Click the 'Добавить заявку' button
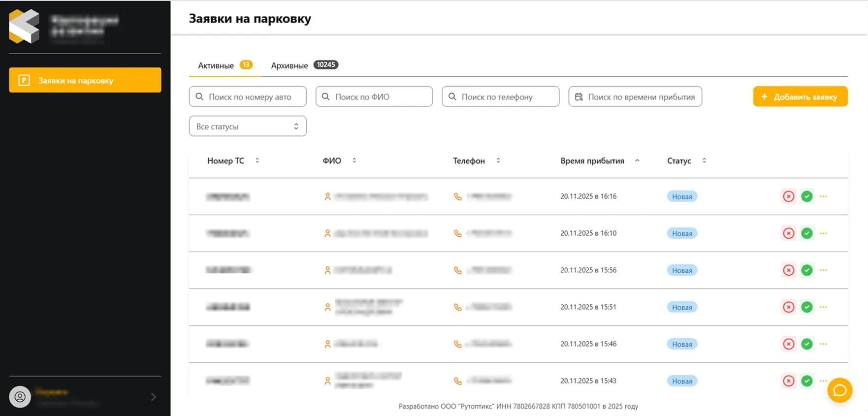 click(800, 96)
